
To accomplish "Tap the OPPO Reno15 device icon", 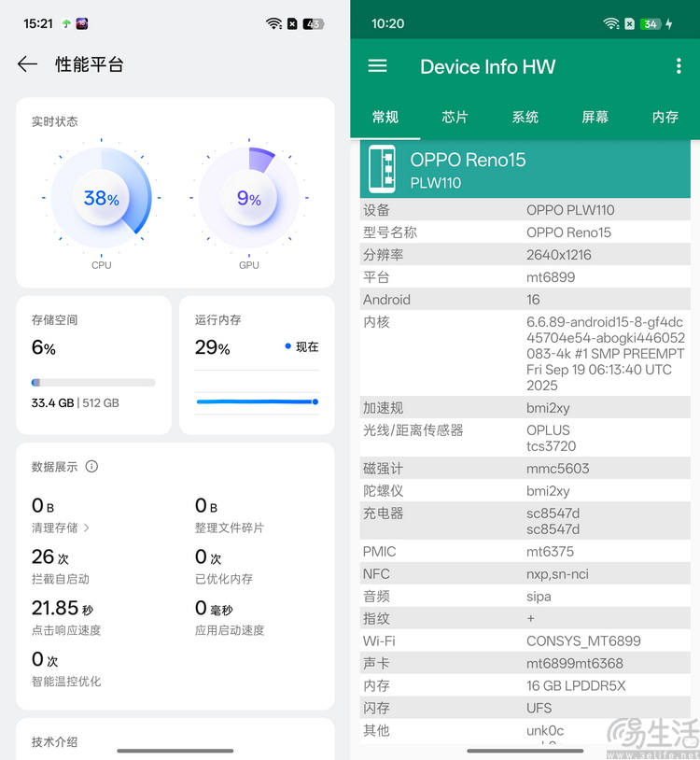I will coord(383,169).
